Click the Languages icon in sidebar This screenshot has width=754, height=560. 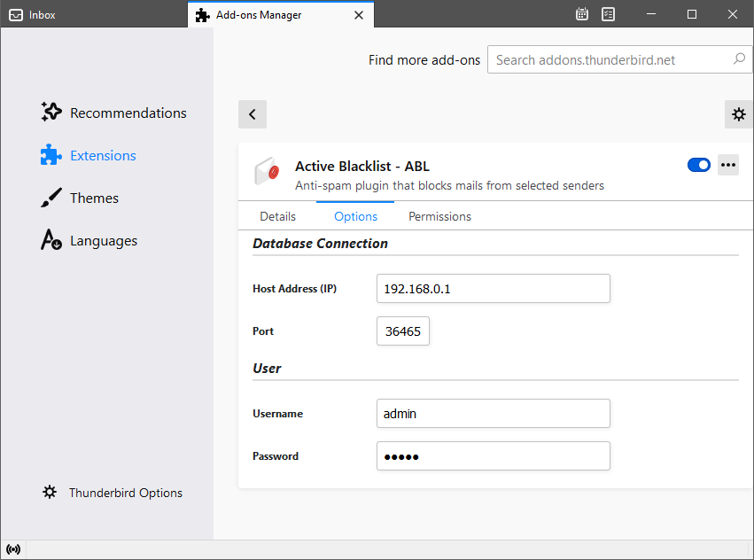[51, 240]
